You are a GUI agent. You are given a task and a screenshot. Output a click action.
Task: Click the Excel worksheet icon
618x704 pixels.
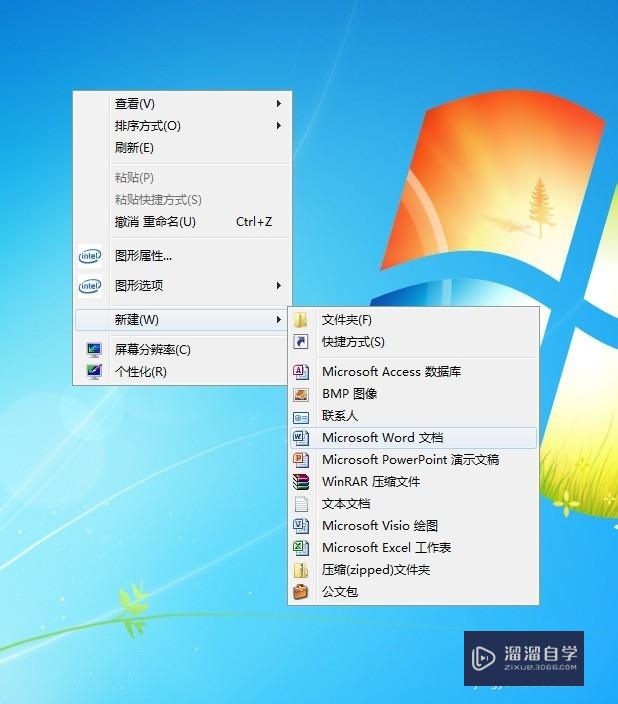(301, 548)
